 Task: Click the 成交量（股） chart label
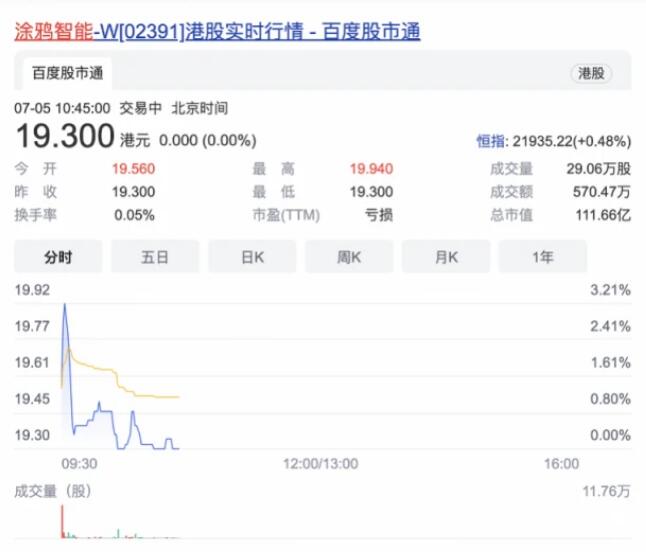click(53, 491)
